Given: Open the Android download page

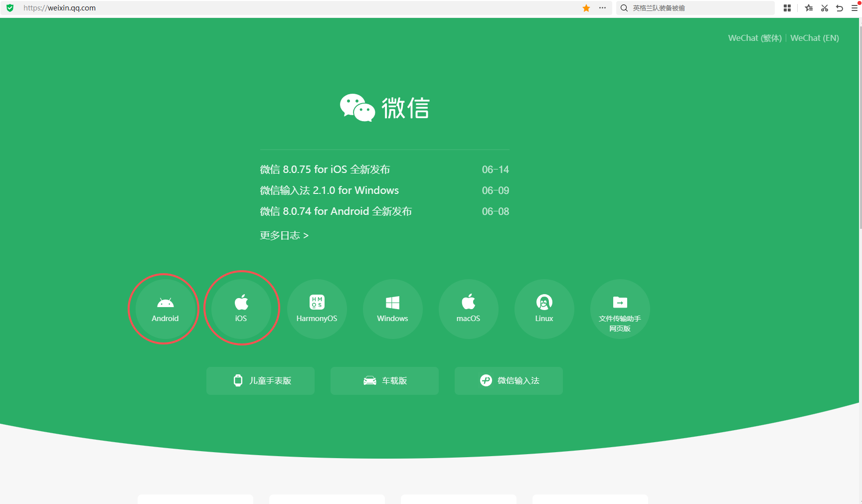Looking at the screenshot, I should [165, 309].
